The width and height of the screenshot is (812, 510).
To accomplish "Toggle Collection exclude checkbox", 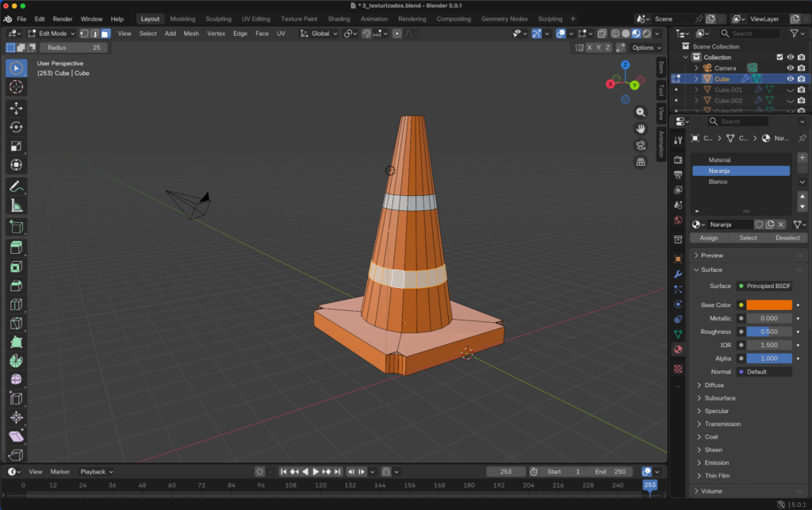I will pos(779,57).
